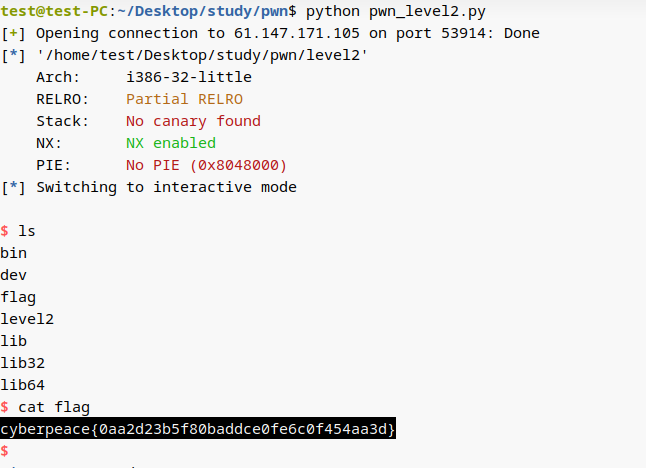Image resolution: width=646 pixels, height=468 pixels.
Task: Click the 'bin' directory listing
Action: tap(14, 253)
